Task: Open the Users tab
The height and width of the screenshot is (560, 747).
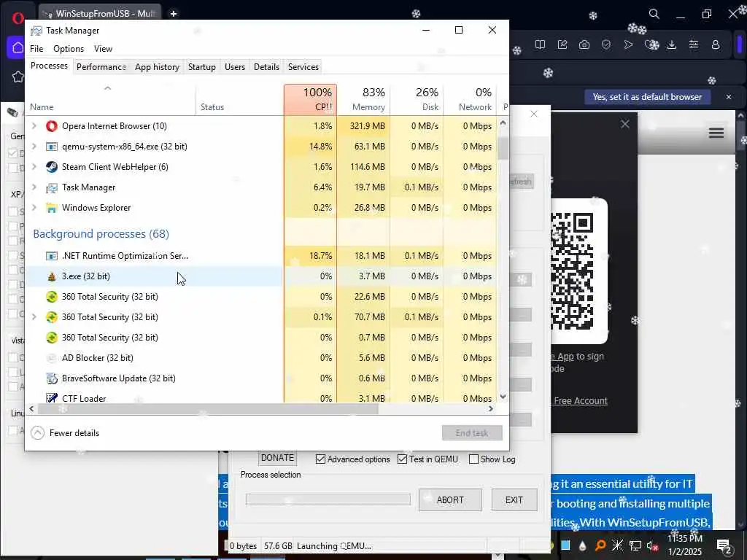Action: pos(235,67)
